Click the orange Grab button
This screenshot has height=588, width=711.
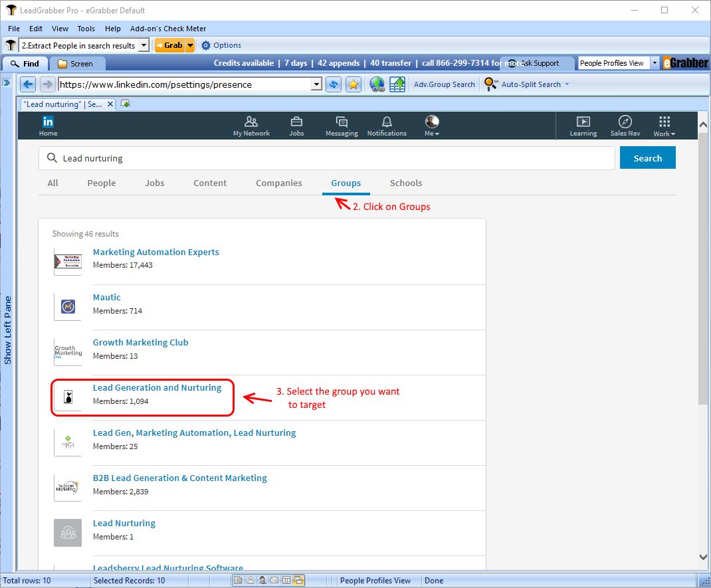point(169,45)
